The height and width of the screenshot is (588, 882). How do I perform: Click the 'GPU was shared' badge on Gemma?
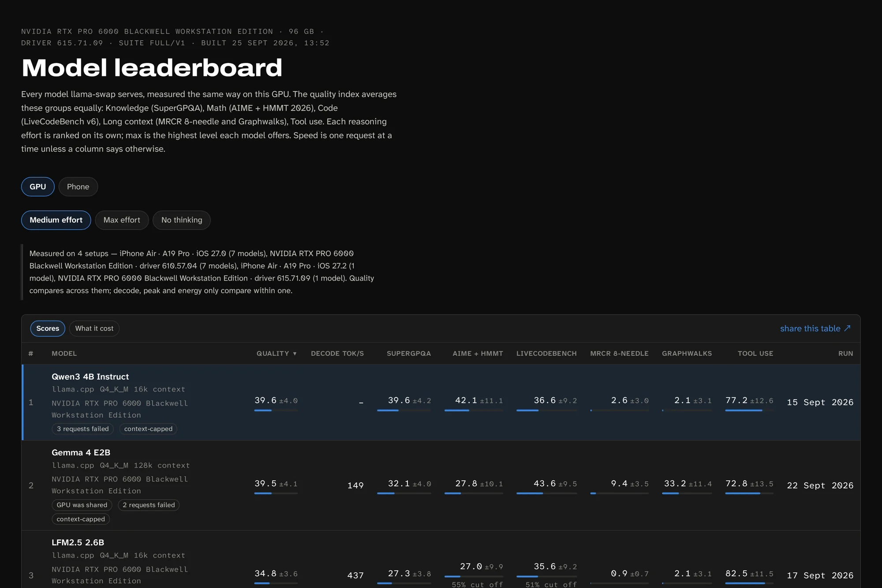coord(82,505)
